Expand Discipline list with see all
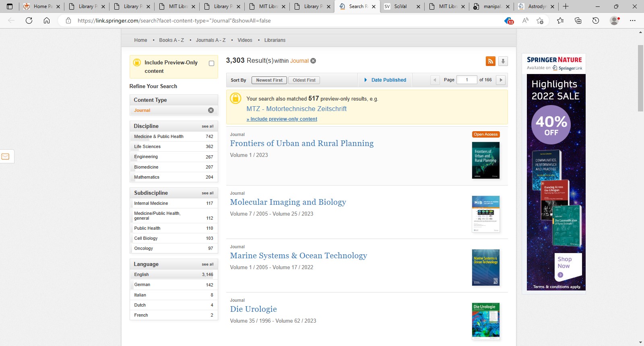The height and width of the screenshot is (346, 644). click(208, 126)
